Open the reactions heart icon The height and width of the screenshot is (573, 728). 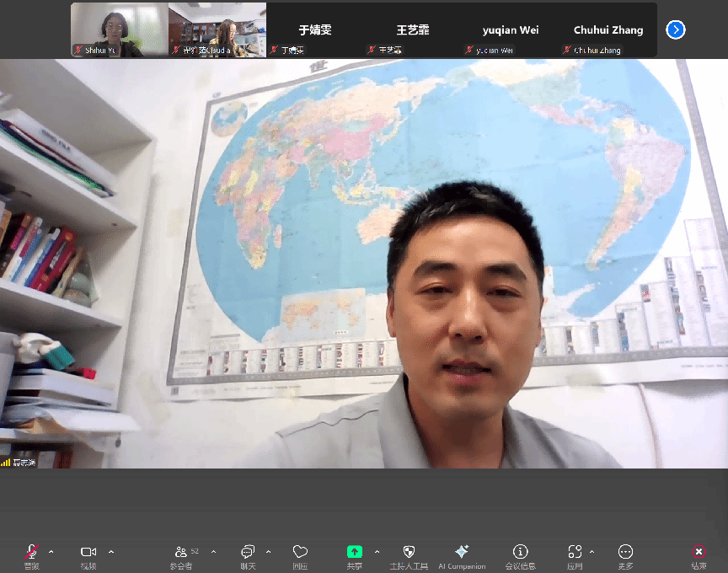click(300, 552)
